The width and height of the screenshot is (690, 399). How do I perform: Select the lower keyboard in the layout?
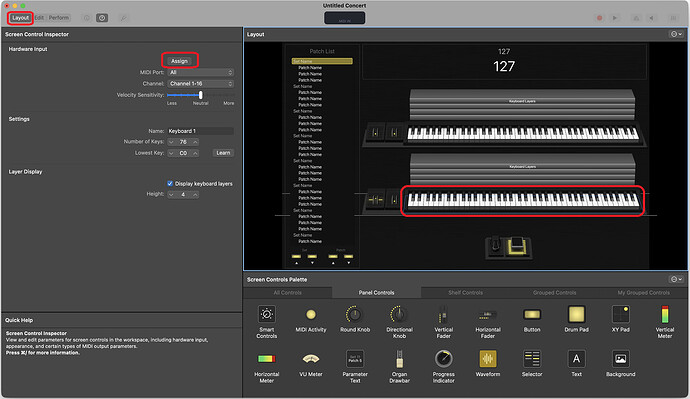522,200
